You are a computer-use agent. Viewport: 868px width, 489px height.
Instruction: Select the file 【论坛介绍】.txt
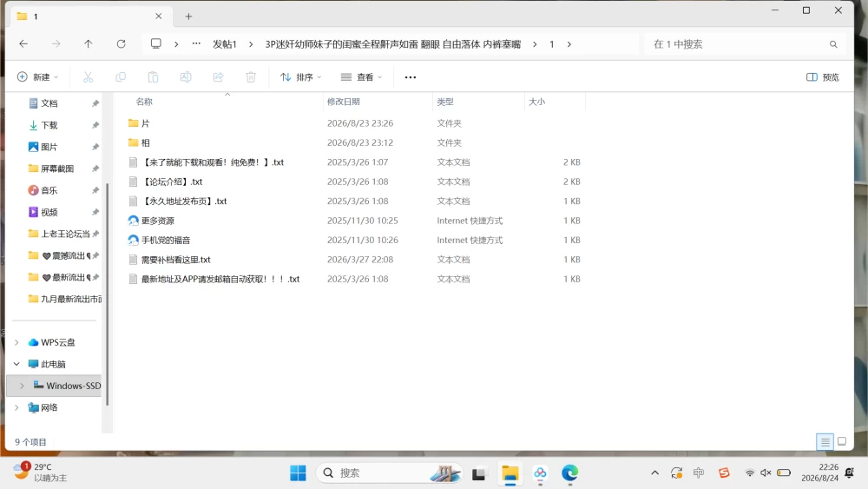pyautogui.click(x=172, y=182)
